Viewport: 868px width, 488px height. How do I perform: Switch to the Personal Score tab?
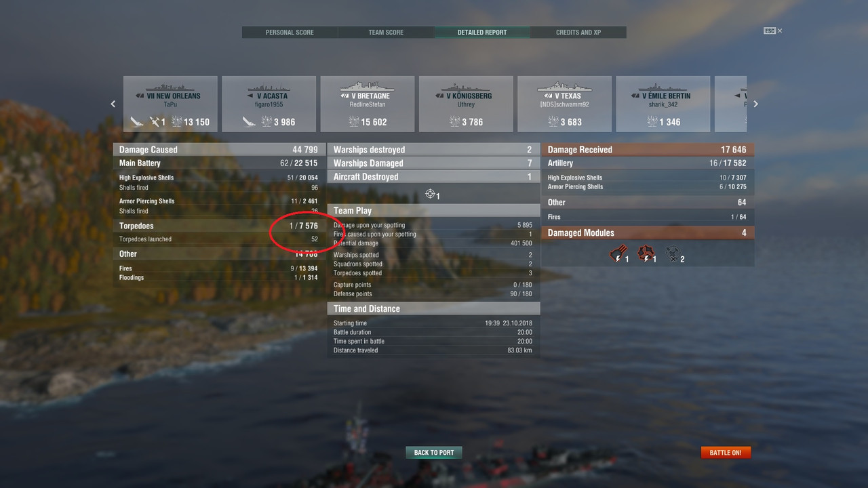pyautogui.click(x=290, y=33)
